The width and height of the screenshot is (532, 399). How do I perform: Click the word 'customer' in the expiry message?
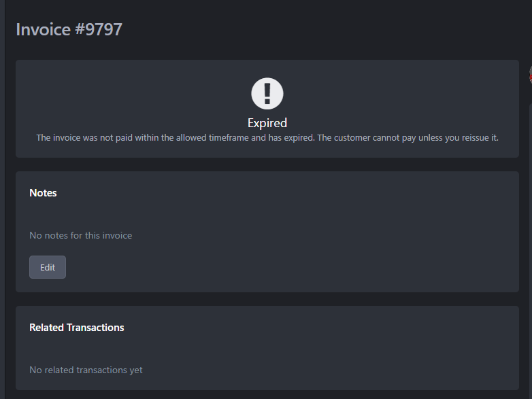(352, 137)
